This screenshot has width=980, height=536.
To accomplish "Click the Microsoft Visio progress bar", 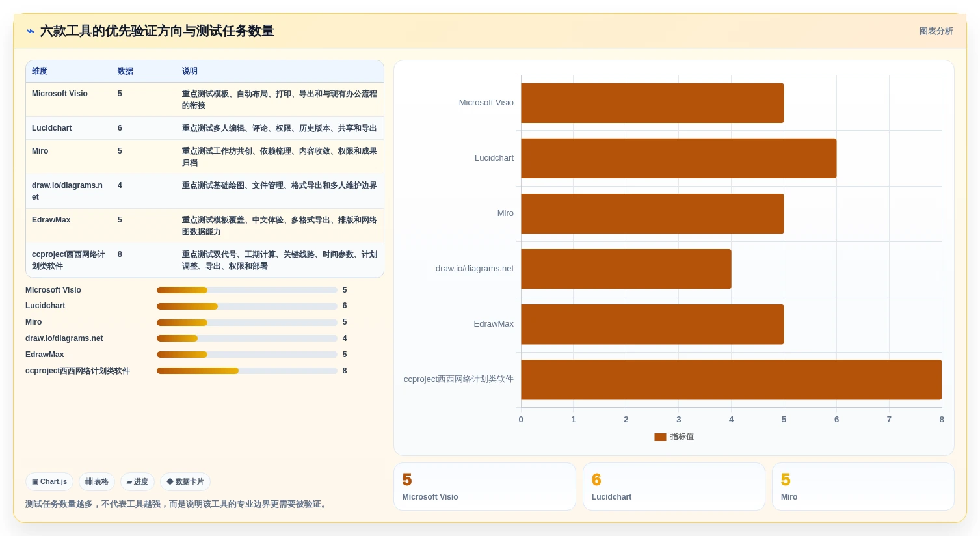I will tap(247, 290).
